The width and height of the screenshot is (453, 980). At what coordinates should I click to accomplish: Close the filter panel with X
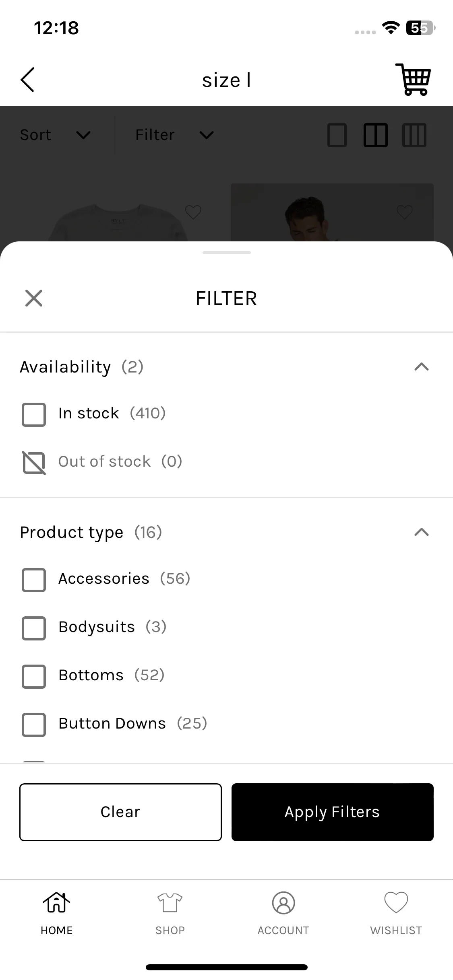click(34, 298)
